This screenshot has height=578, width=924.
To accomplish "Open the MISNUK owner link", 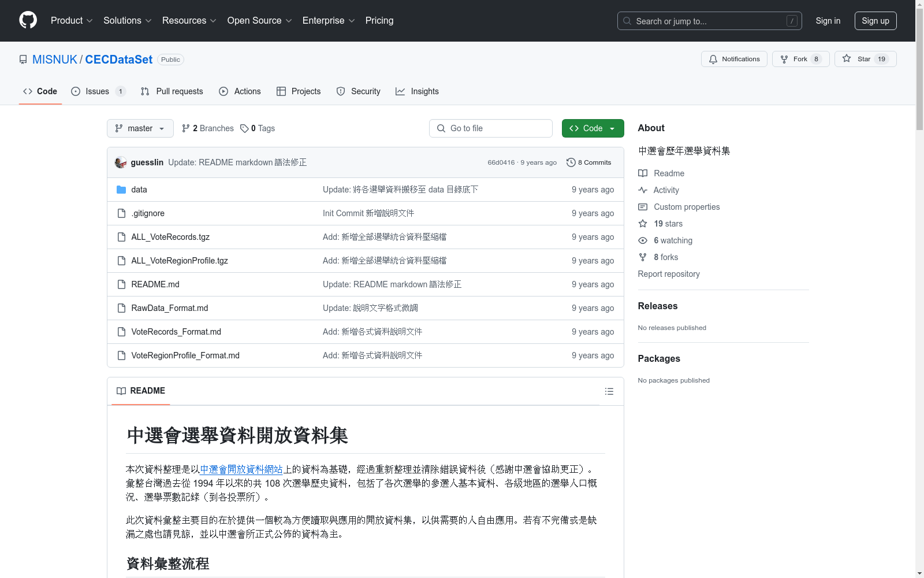I will tap(55, 60).
